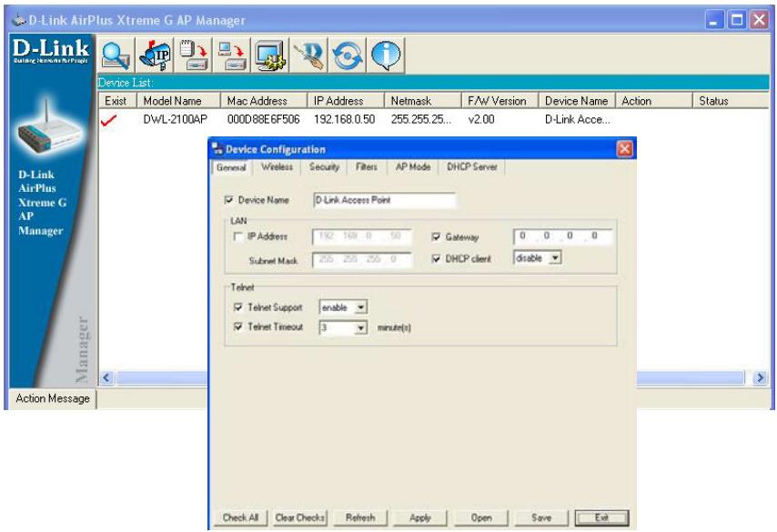Maximize the AP Manager window
This screenshot has height=532, width=777.
point(737,20)
